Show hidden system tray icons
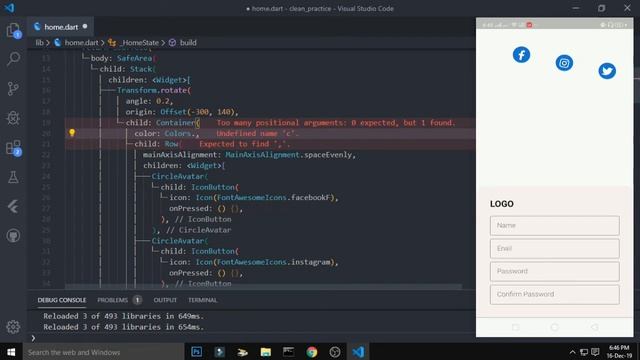This screenshot has height=360, width=640. [x=573, y=352]
